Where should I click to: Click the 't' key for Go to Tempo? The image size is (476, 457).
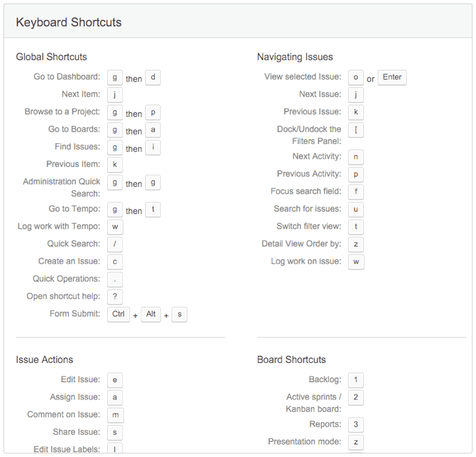[x=153, y=210]
